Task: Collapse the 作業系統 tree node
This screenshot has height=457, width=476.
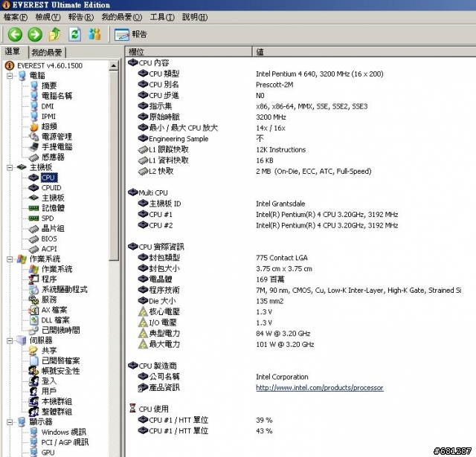Action: pos(10,259)
